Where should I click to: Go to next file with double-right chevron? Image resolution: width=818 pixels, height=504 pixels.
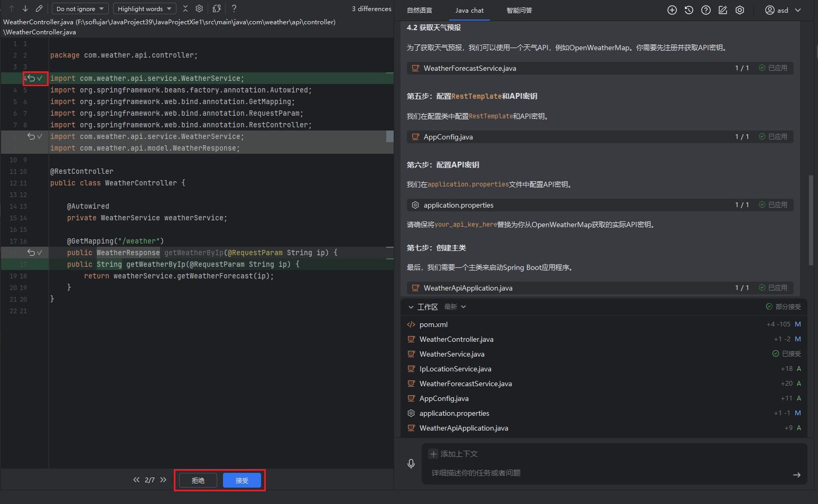pos(163,480)
